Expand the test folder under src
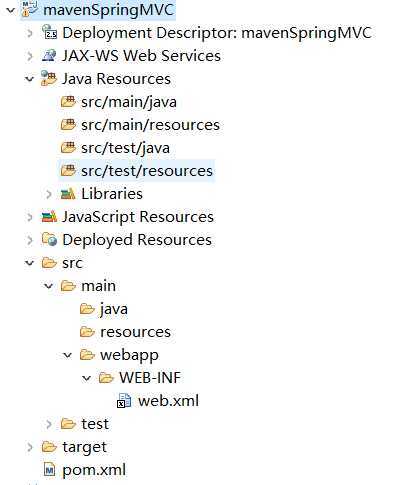 pos(49,424)
